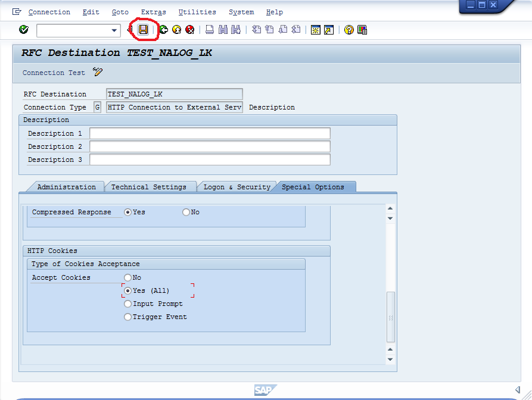Screen dimensions: 532x400
Task: Click the green Back arrow icon
Action: pos(163,30)
